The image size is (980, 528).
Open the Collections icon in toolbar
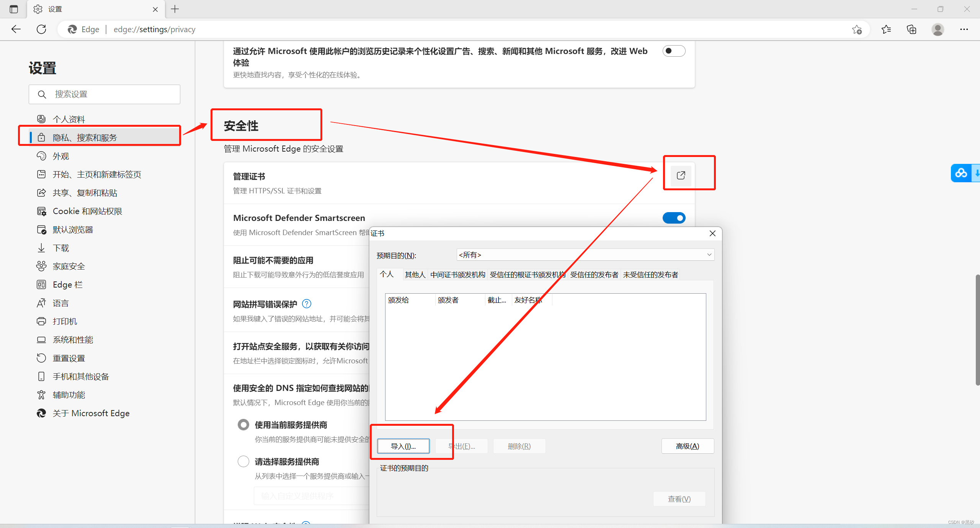[911, 29]
